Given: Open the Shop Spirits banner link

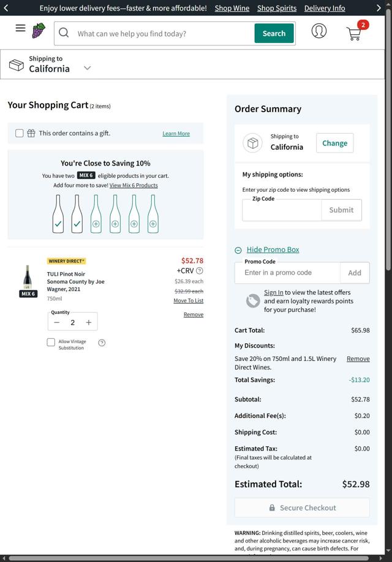Looking at the screenshot, I should [x=277, y=8].
